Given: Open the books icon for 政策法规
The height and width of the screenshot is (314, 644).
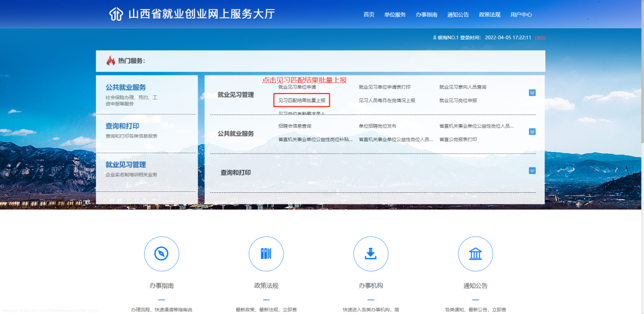Looking at the screenshot, I should tap(266, 253).
